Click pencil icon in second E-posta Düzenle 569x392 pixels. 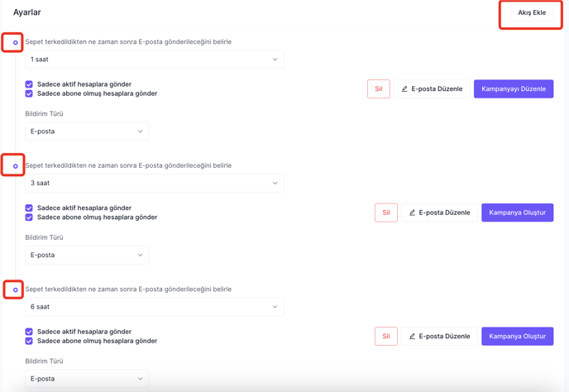tap(412, 213)
